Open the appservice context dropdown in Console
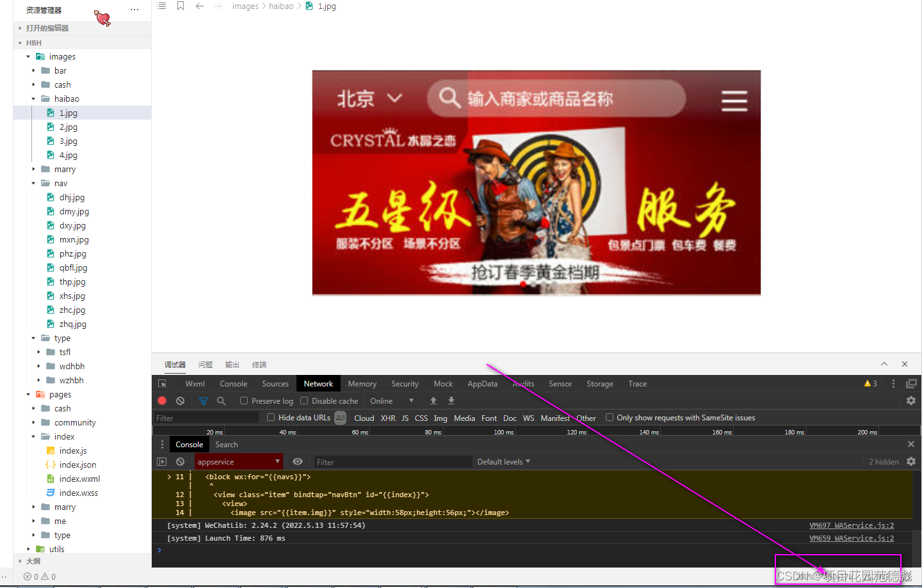This screenshot has height=588, width=922. [x=238, y=461]
